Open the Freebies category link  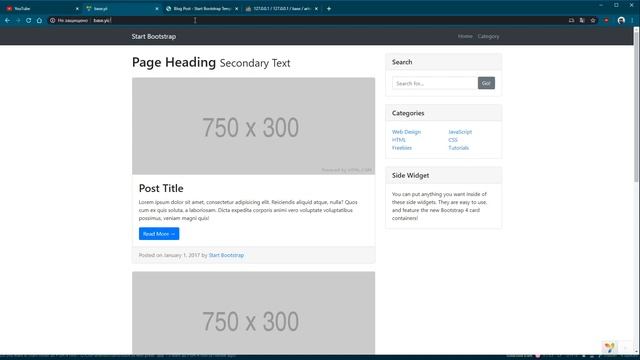402,148
